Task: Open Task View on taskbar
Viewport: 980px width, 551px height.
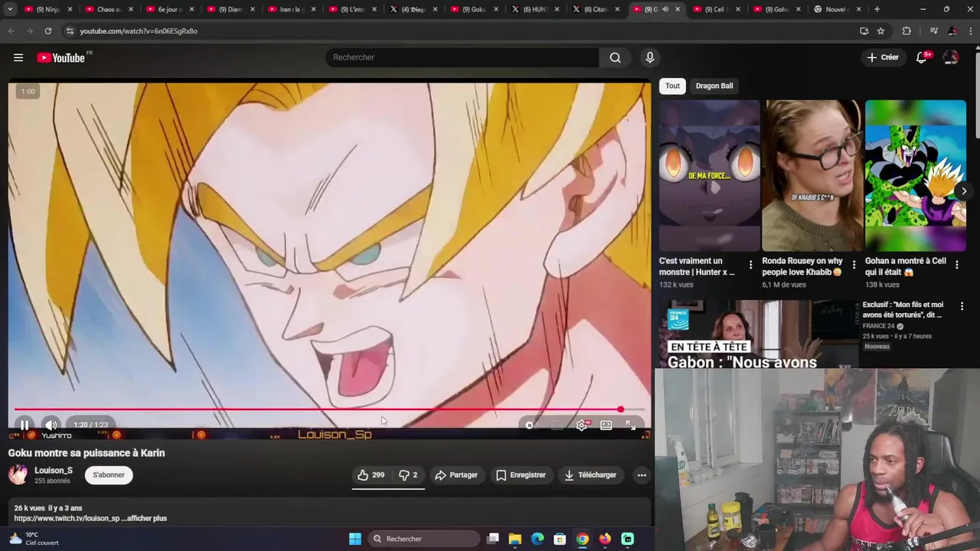Action: coord(493,539)
